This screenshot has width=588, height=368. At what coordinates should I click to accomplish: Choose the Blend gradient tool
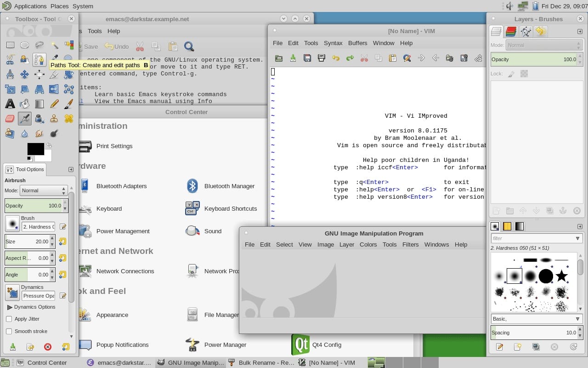tap(40, 104)
